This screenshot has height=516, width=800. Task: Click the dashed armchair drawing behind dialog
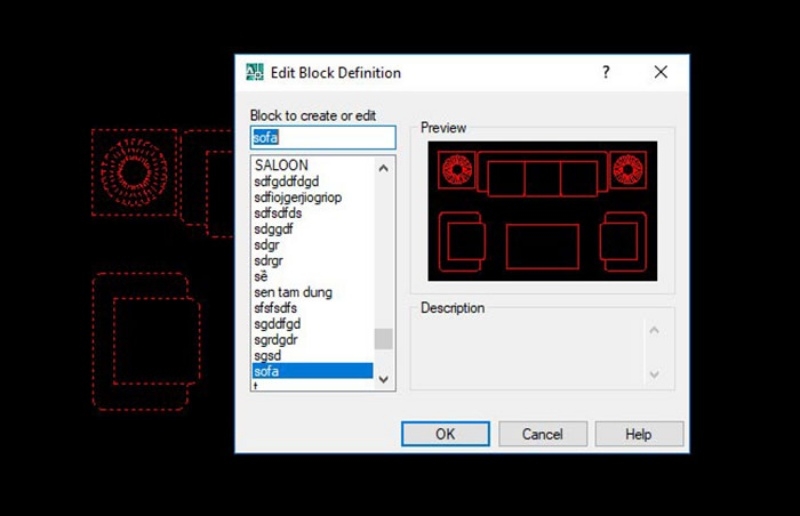146,341
